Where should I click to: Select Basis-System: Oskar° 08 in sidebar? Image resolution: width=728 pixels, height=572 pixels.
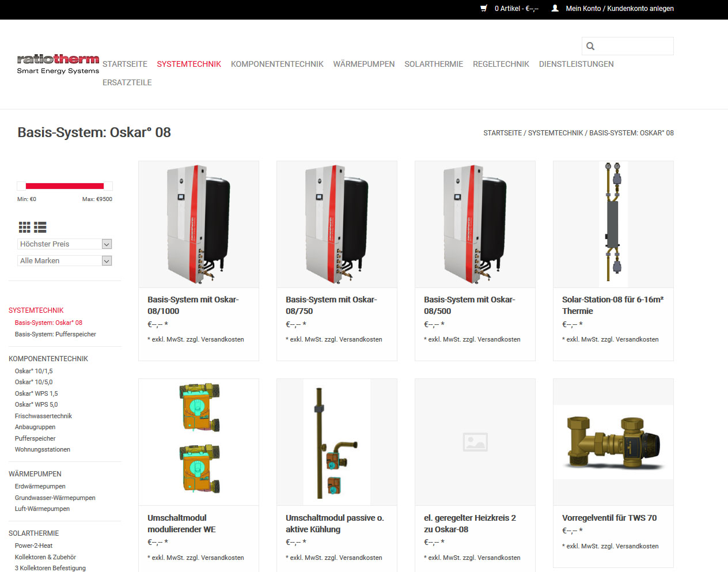coord(48,323)
